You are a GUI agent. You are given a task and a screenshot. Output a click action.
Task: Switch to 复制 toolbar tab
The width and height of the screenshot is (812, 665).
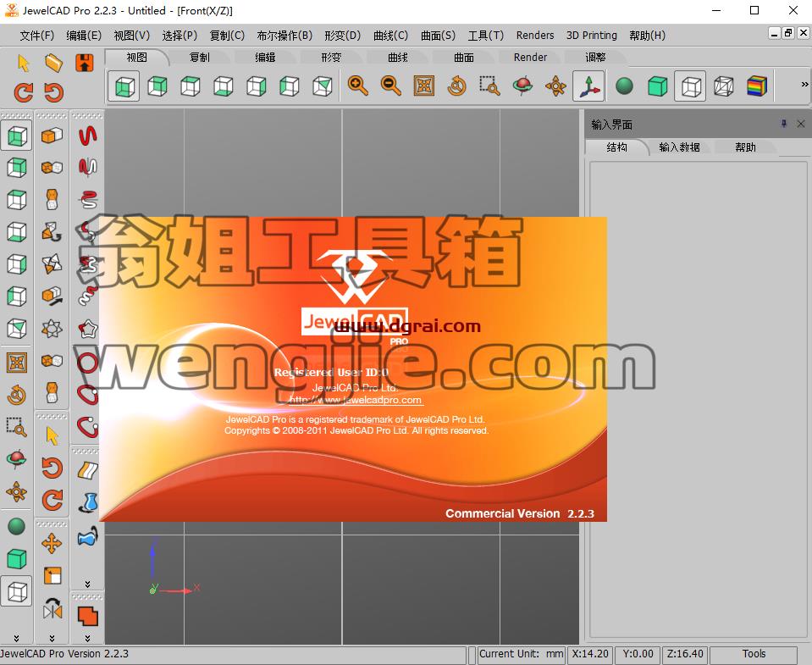pos(199,57)
